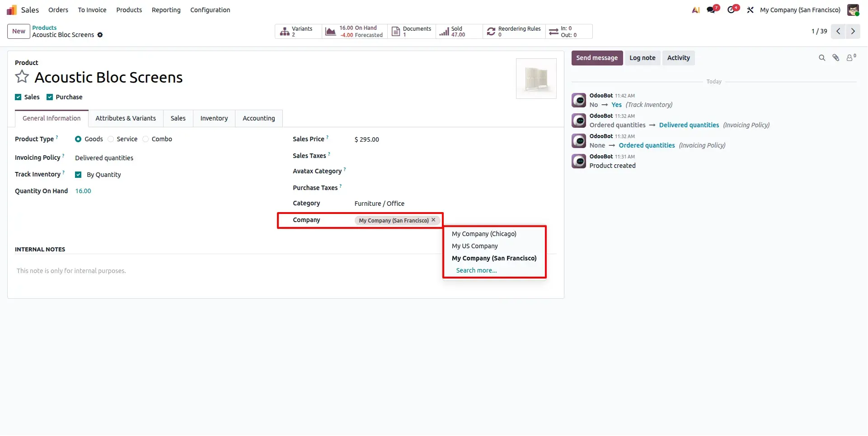Open Sold statistics smart button
The height and width of the screenshot is (436, 868).
459,32
